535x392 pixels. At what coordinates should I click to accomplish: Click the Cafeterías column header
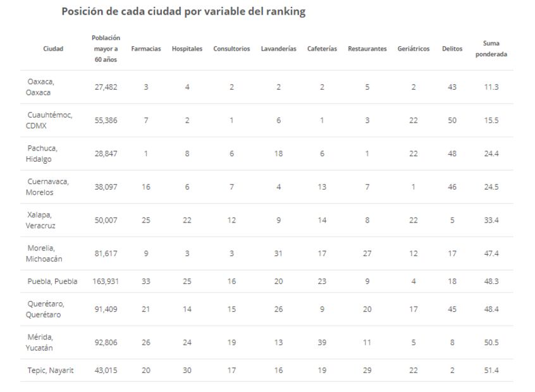pos(322,49)
